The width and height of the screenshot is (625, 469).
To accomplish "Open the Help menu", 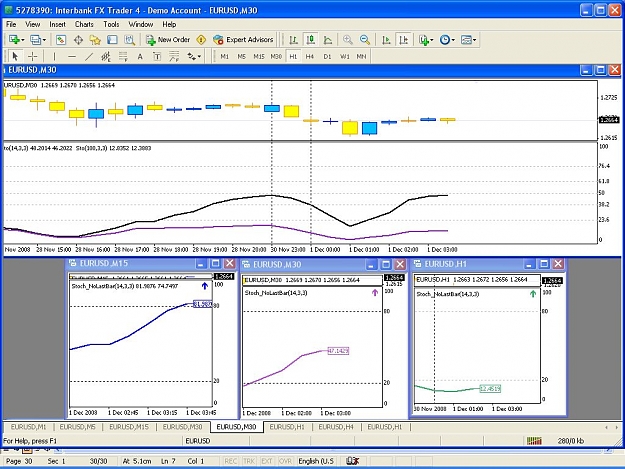I will [169, 24].
